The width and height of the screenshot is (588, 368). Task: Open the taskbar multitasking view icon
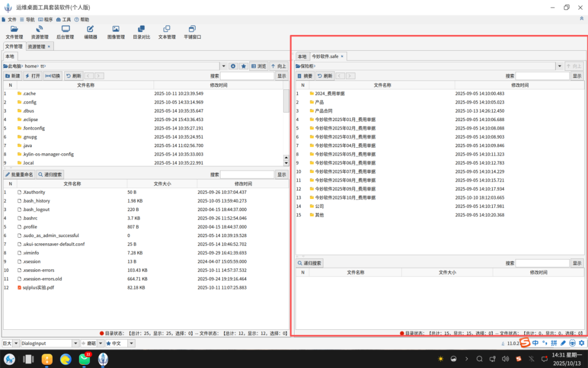click(28, 359)
